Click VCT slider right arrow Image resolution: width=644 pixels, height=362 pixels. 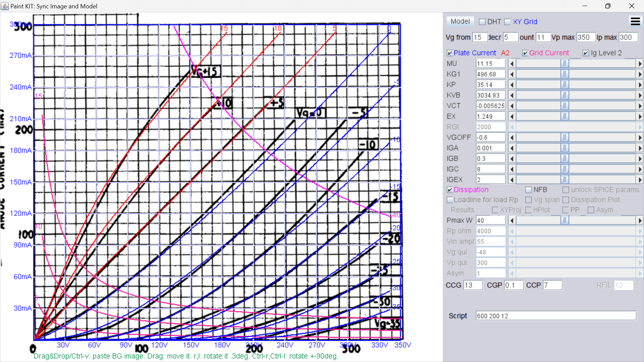640,106
